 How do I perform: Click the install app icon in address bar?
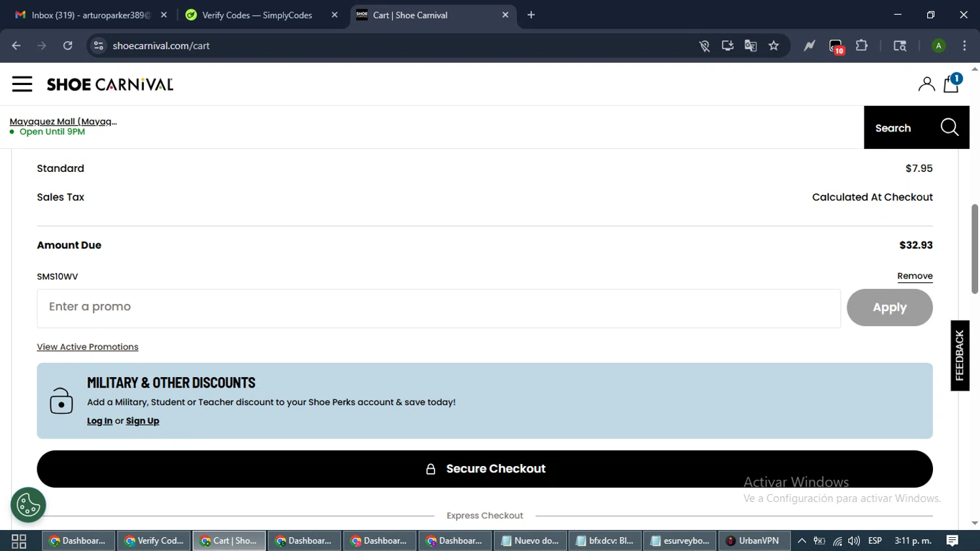tap(727, 46)
